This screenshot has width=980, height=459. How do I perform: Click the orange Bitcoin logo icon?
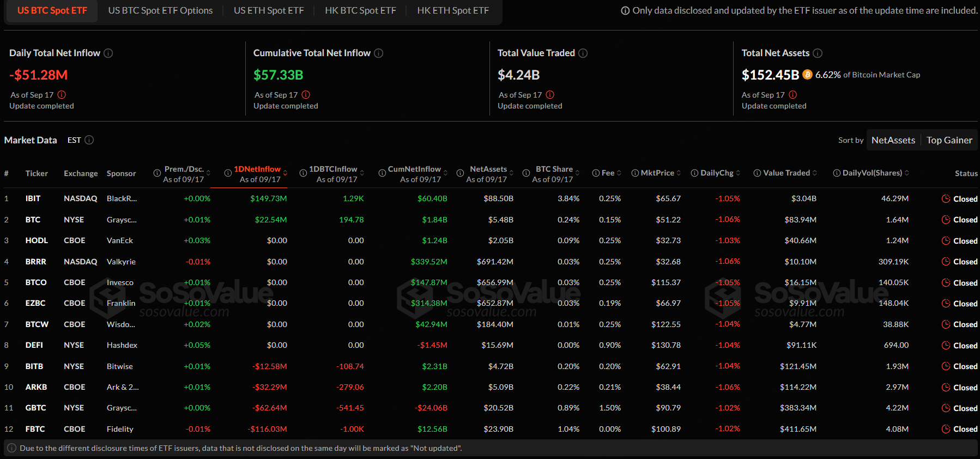807,75
